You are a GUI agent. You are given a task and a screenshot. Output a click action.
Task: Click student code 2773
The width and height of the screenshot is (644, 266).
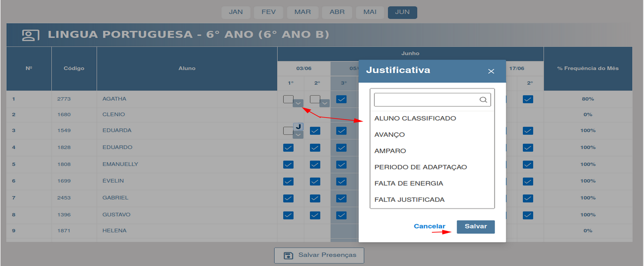(x=64, y=99)
